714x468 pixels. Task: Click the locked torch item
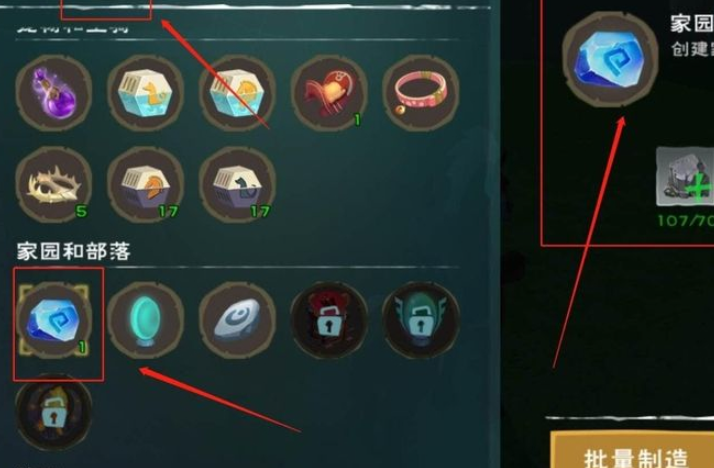(54, 412)
